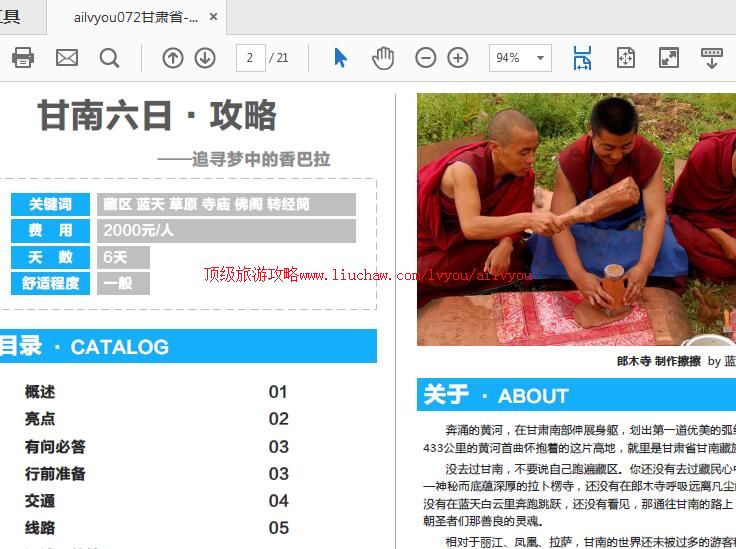Viewport: 736px width, 549px height.
Task: Toggle the fit-width scrolling mode icon
Action: (582, 58)
